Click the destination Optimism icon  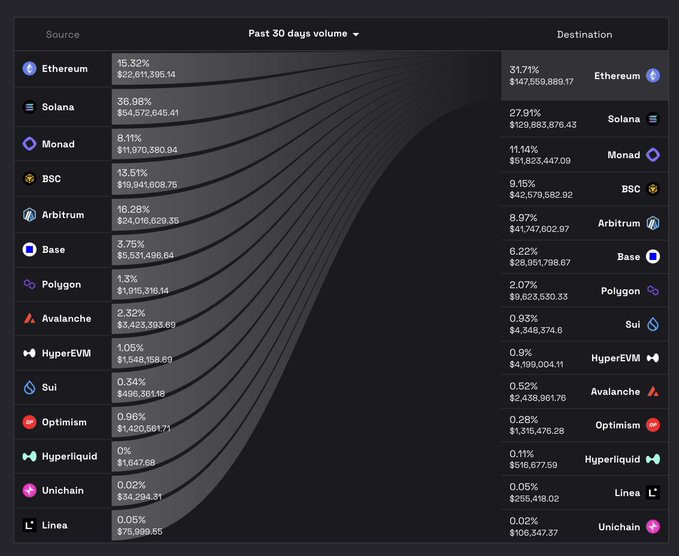(653, 425)
